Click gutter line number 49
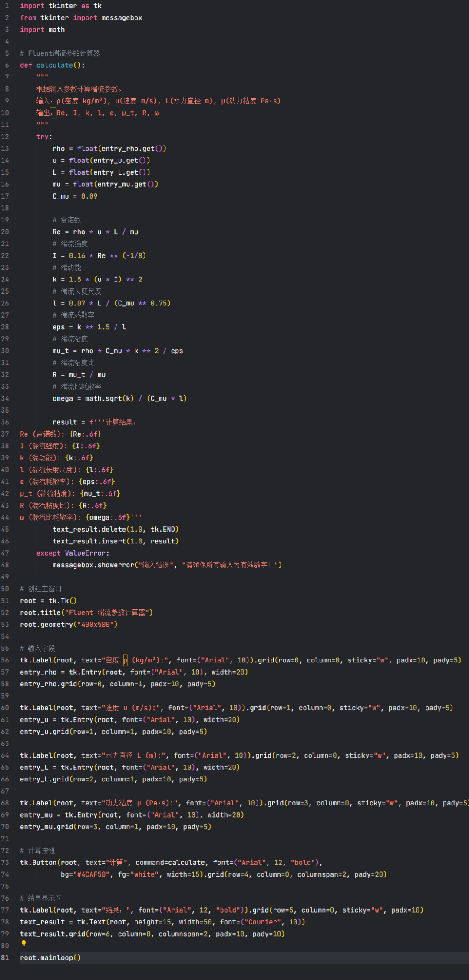 pos(5,577)
